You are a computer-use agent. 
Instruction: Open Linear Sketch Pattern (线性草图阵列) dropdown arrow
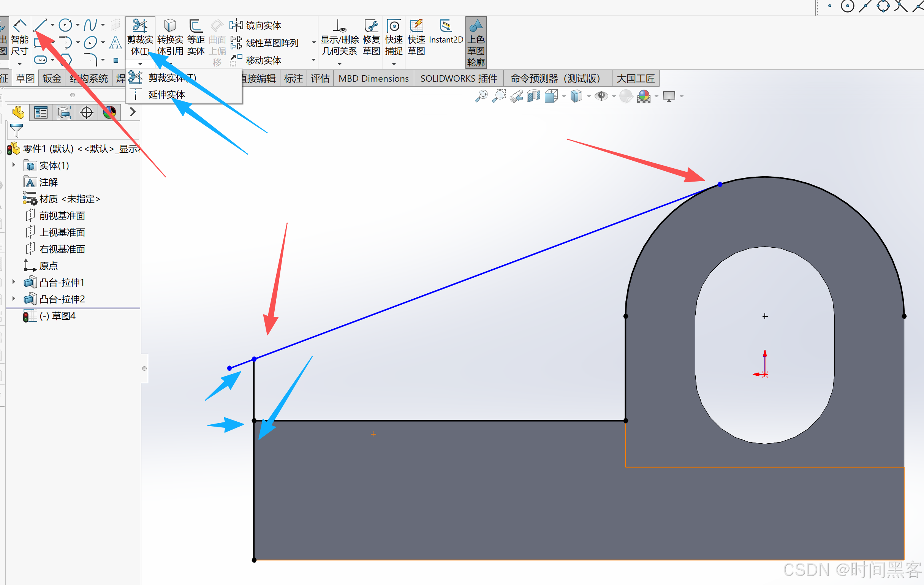click(313, 43)
